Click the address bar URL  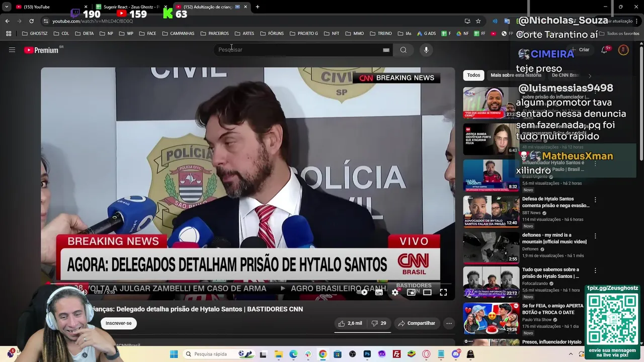coord(93,21)
